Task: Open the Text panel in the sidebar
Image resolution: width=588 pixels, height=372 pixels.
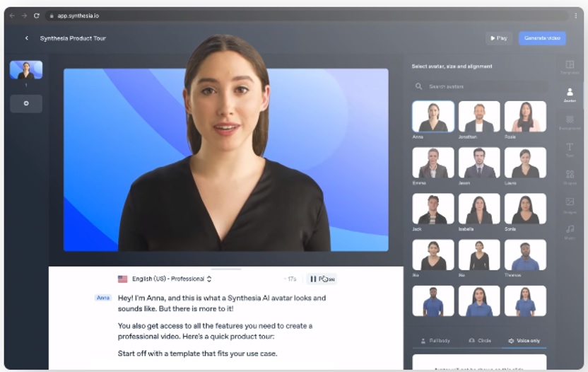Action: [570, 150]
